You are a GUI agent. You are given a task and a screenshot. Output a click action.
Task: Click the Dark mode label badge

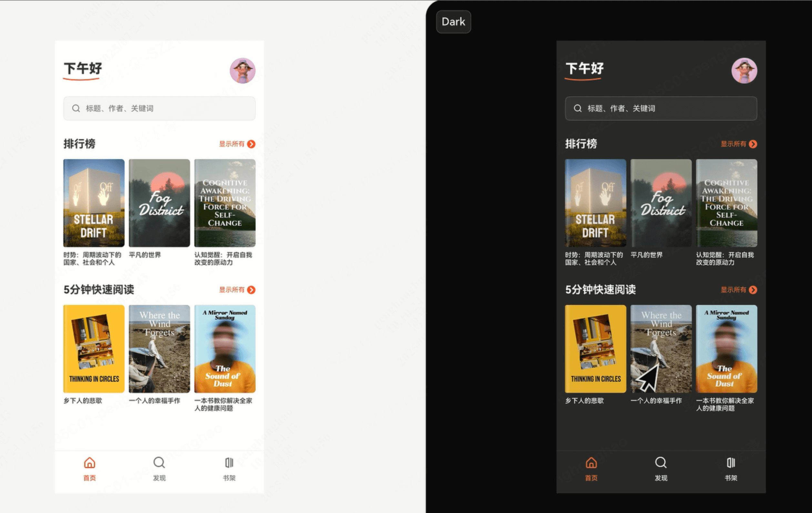[453, 22]
